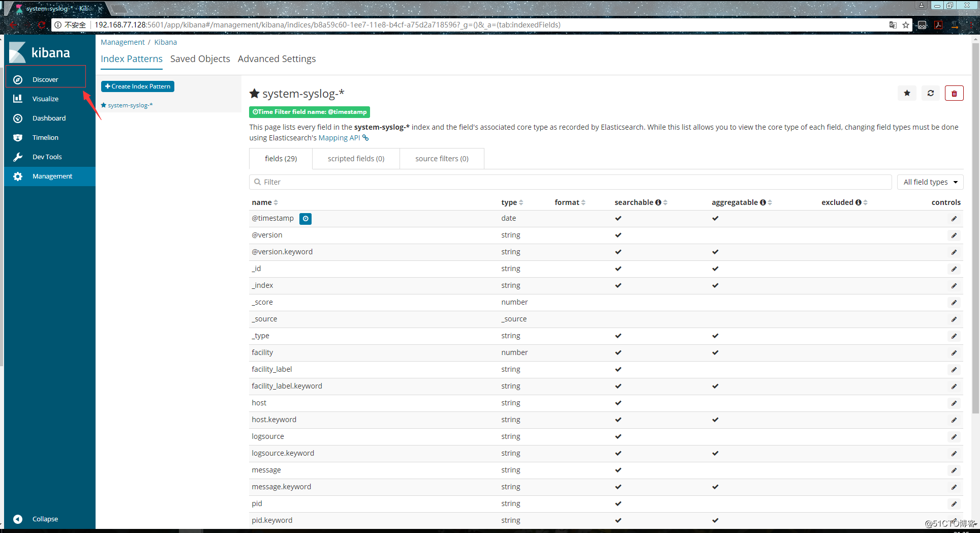Edit the _score field pencil
Screen dimensions: 980x533
(x=954, y=303)
